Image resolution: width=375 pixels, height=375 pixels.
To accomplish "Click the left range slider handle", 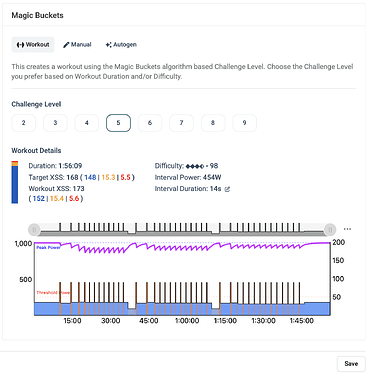I will 34,229.
